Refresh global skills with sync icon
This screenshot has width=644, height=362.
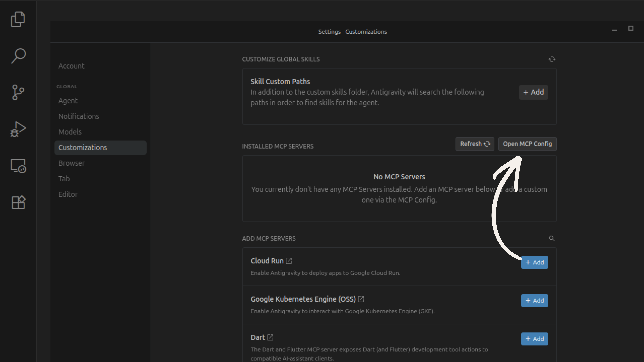tap(552, 59)
